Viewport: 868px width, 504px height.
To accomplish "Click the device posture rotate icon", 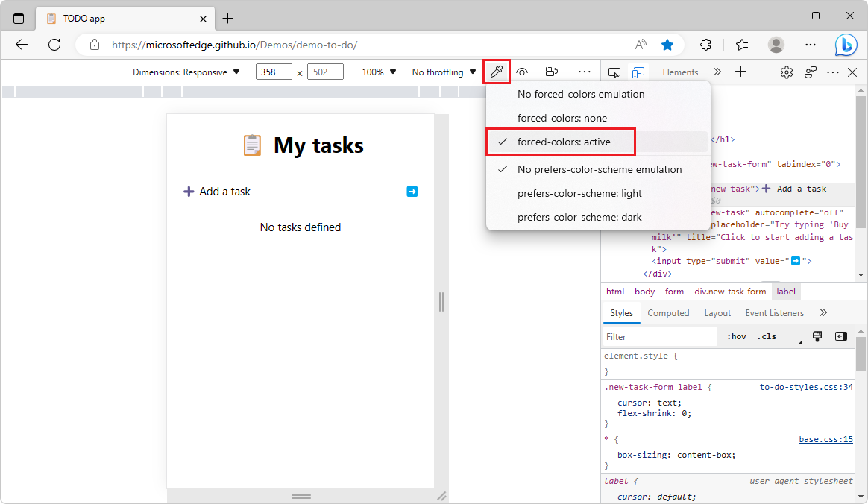I will coord(551,72).
